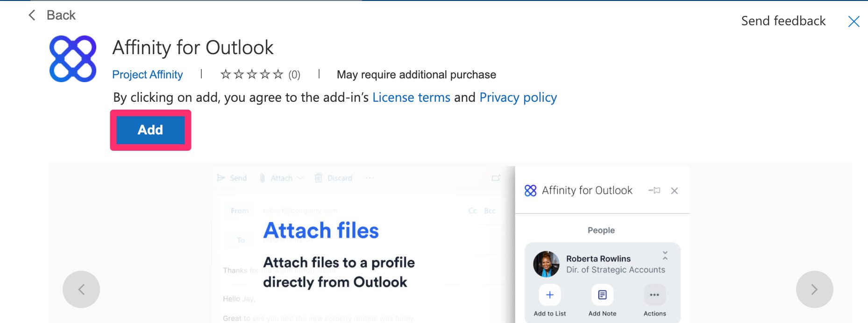Click Roberta Rowlins profile photo

[x=546, y=264]
